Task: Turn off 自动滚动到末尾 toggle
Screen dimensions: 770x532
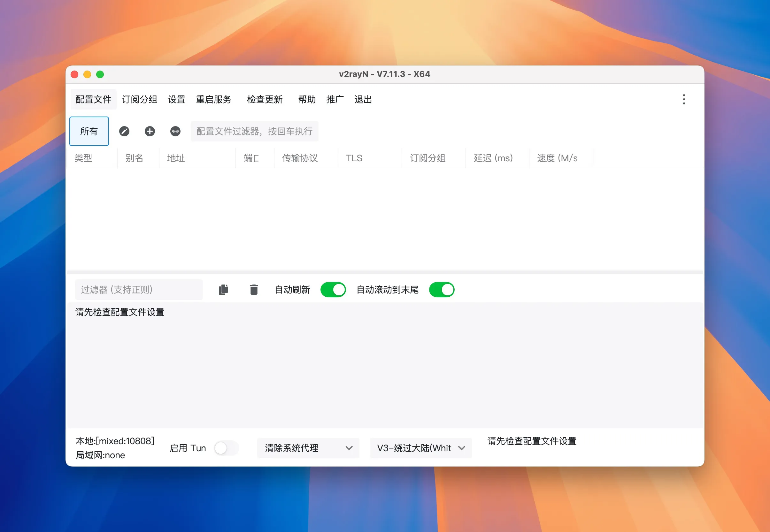Action: [442, 289]
